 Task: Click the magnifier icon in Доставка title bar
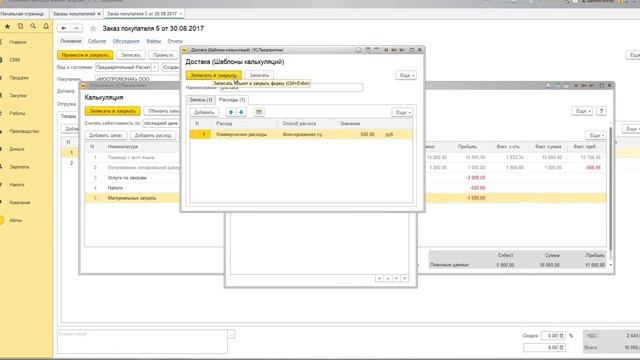click(x=358, y=50)
